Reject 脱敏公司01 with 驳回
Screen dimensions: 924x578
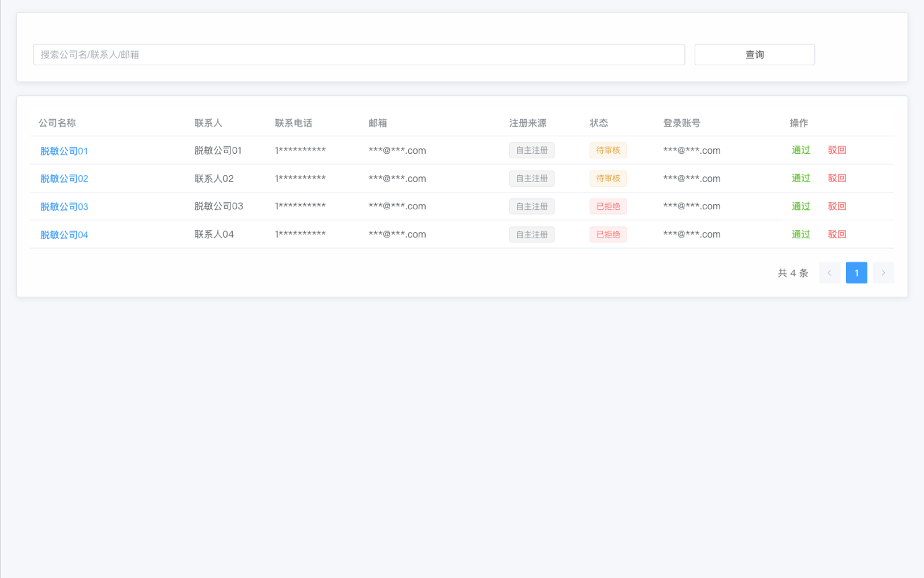click(837, 150)
